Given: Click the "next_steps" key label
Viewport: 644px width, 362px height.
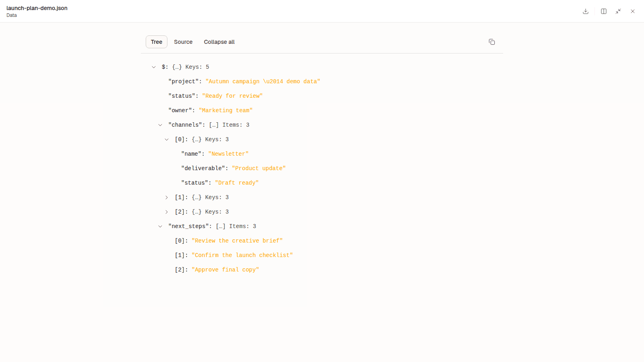Looking at the screenshot, I should click(188, 226).
